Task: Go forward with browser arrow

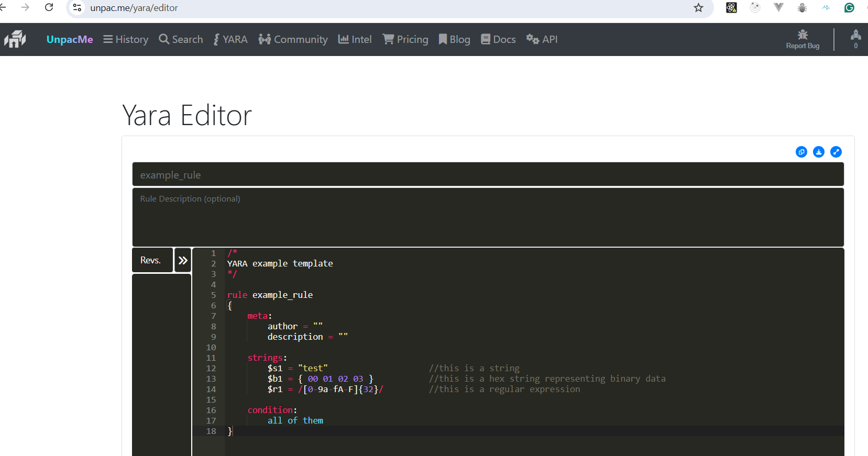Action: pos(25,7)
